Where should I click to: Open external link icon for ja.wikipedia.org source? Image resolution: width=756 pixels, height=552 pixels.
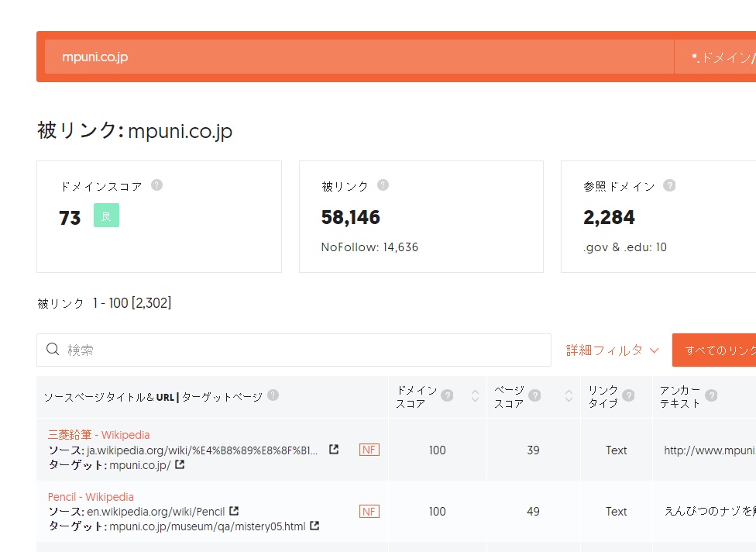tap(334, 449)
